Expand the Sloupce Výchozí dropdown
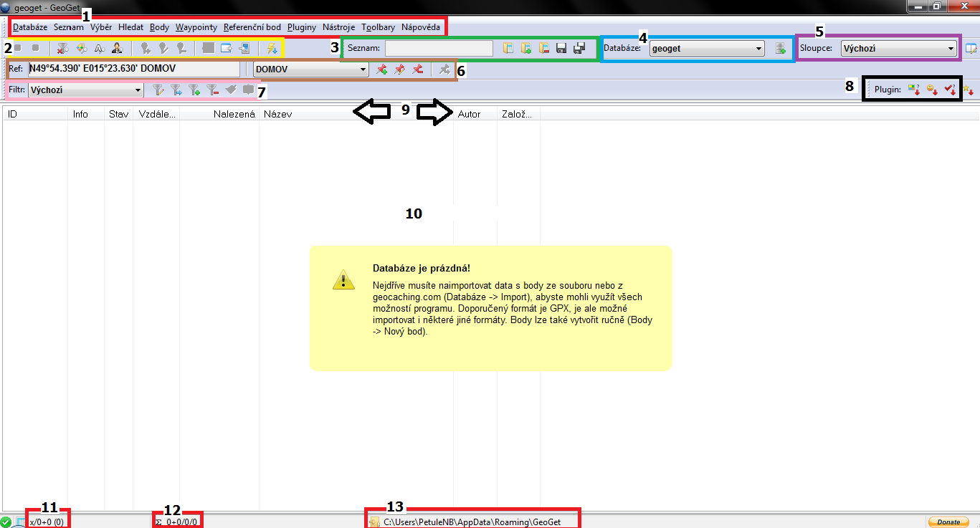 click(x=899, y=49)
